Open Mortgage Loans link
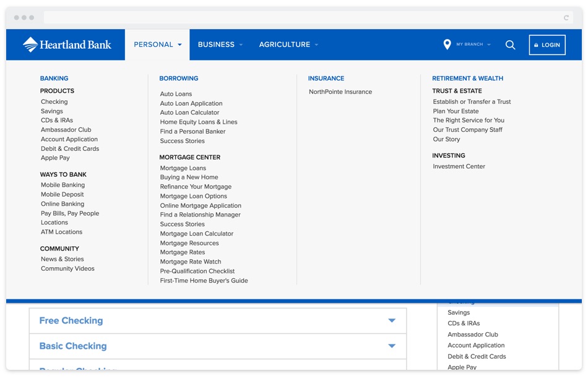The image size is (588, 389). [x=183, y=168]
